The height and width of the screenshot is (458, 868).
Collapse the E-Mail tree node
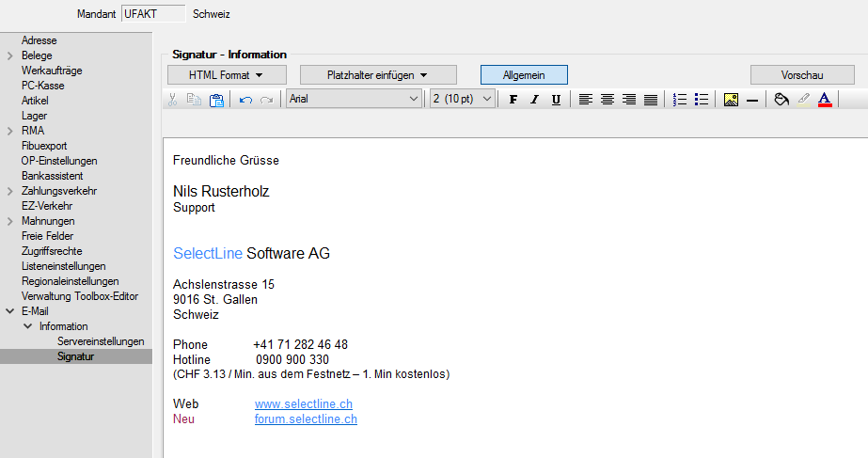(x=10, y=311)
